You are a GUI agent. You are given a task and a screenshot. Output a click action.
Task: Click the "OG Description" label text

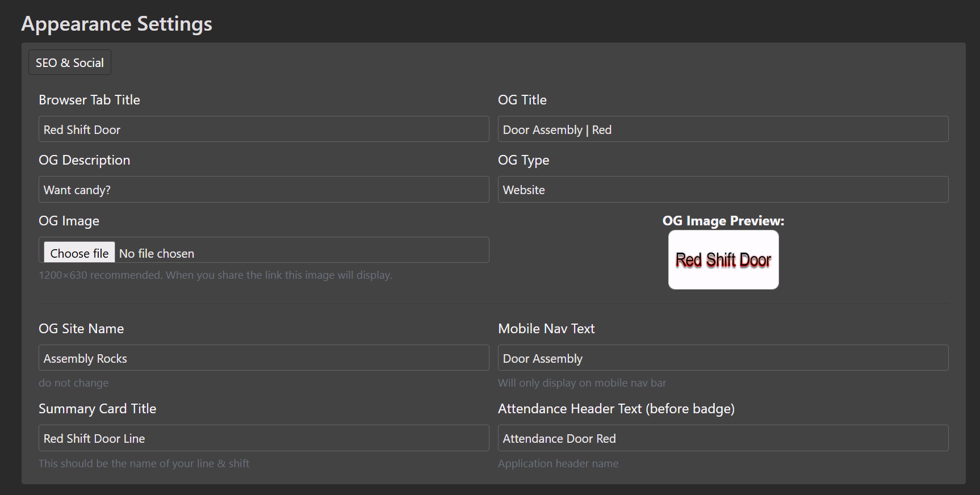click(x=84, y=160)
